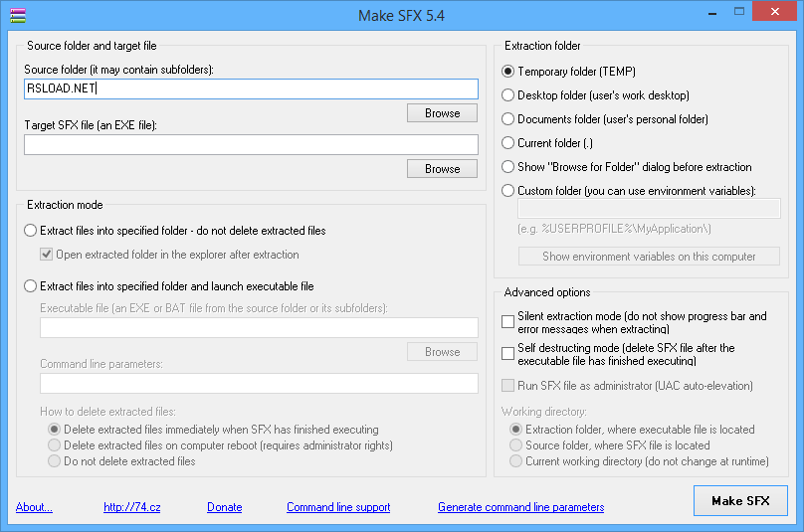Click the Target SFX file input field
Screen dimensions: 804x532
251,145
